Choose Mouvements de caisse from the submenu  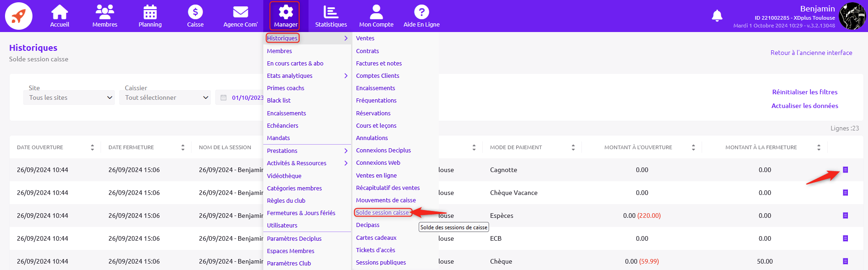[x=386, y=200]
